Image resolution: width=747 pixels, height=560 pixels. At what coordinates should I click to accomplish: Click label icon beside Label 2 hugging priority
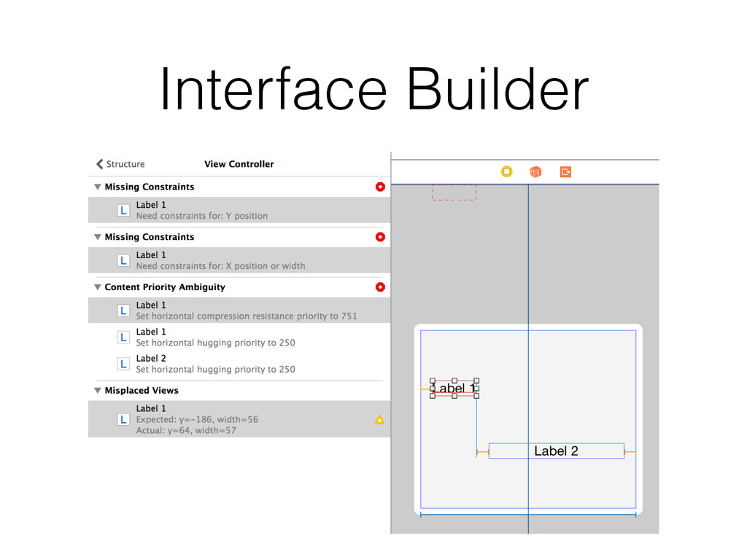[123, 364]
